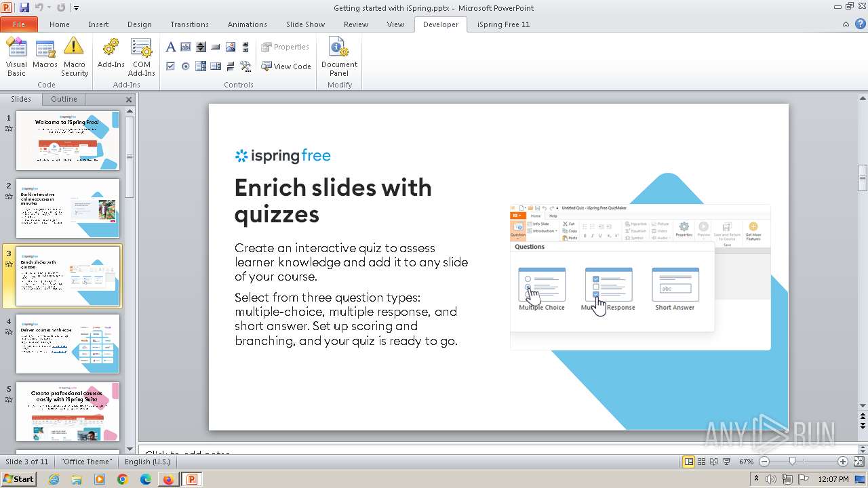The height and width of the screenshot is (488, 868).
Task: Close the slides thumbnail pane
Action: [129, 100]
